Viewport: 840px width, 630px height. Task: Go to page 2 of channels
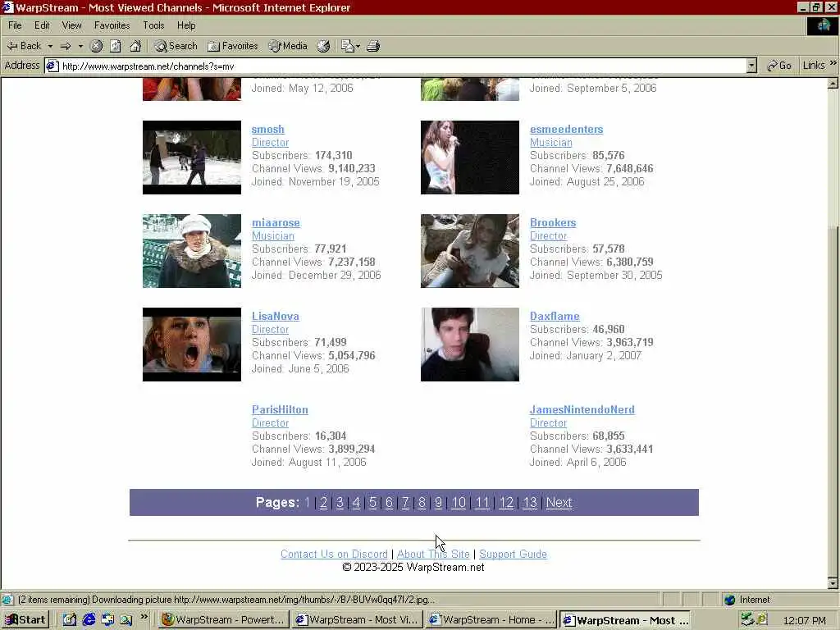click(323, 503)
